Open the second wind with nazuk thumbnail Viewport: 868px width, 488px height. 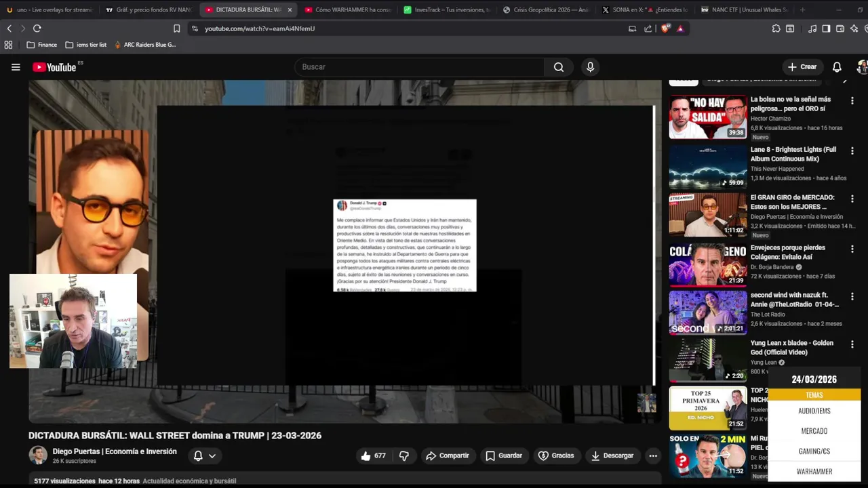(x=707, y=312)
